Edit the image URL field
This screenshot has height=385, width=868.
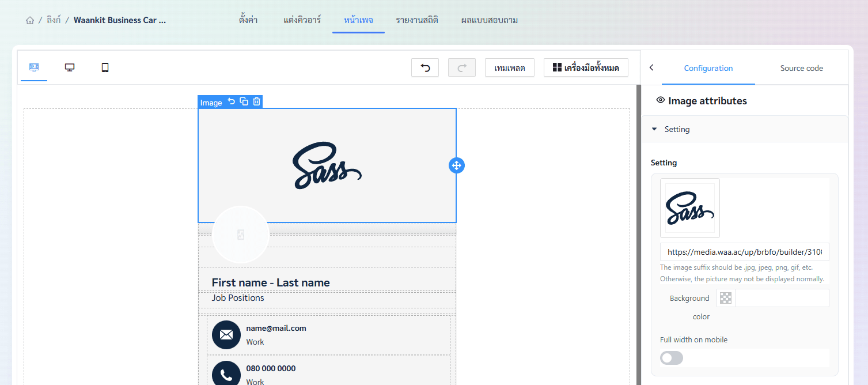[x=745, y=252]
